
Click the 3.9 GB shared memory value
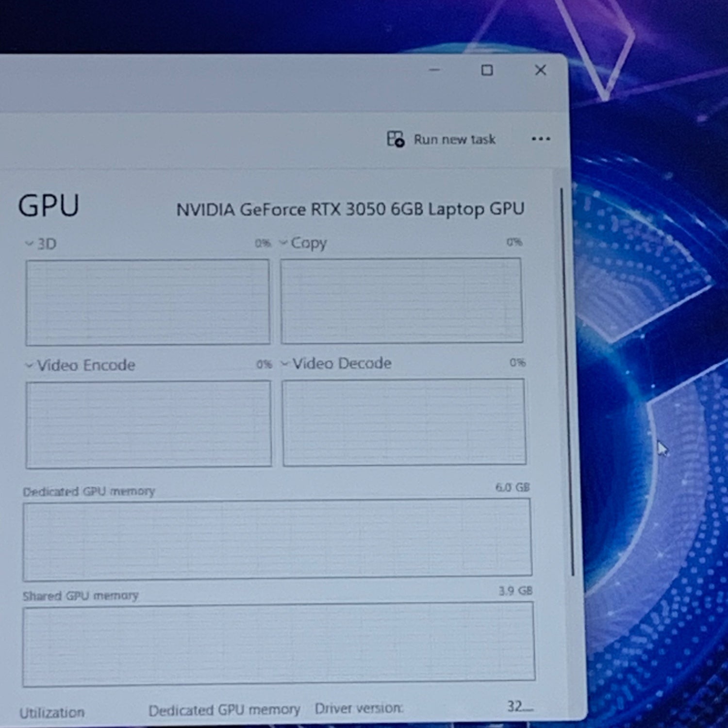(515, 591)
